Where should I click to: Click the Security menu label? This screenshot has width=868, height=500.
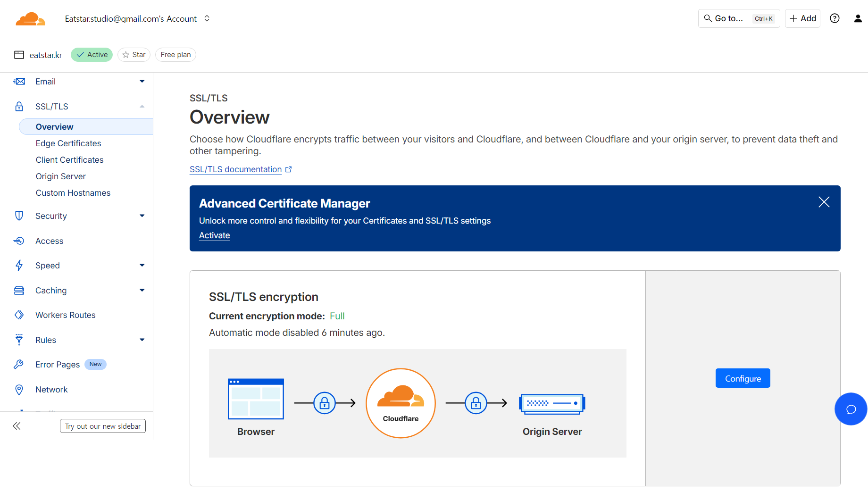point(51,216)
